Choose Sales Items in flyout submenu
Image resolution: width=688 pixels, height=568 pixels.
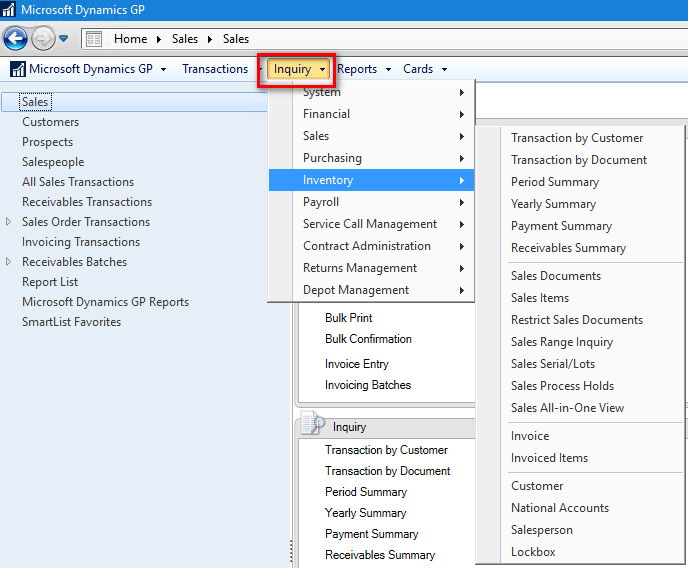click(x=540, y=297)
